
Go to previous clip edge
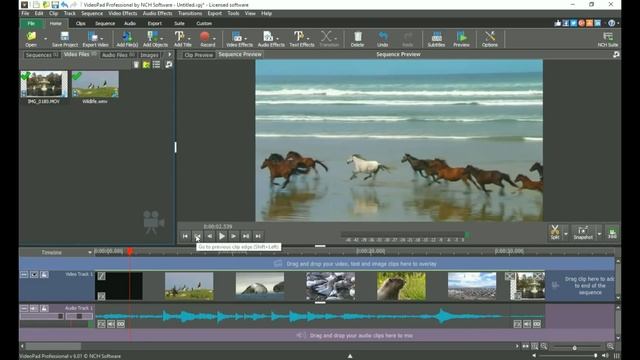197,236
